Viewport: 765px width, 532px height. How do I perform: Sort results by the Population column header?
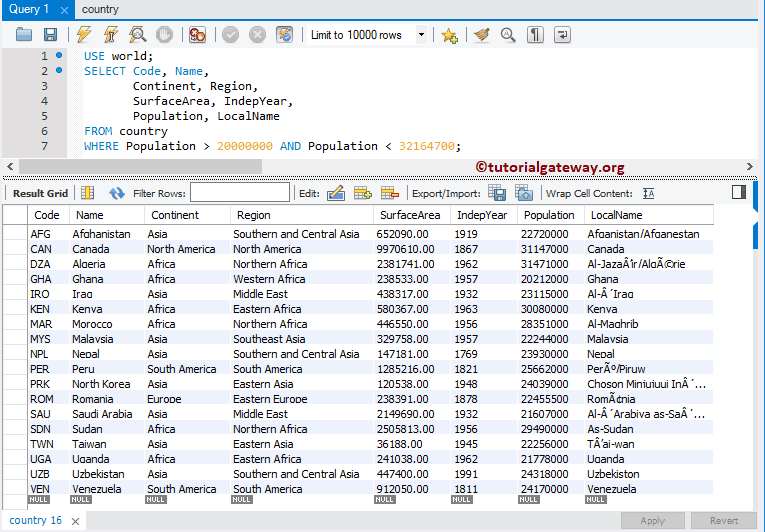tap(549, 215)
